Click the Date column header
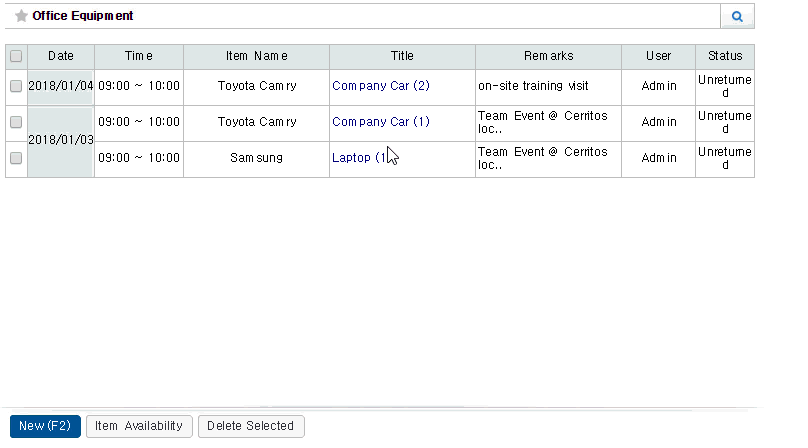Screen dimensions: 808x448 point(61,56)
